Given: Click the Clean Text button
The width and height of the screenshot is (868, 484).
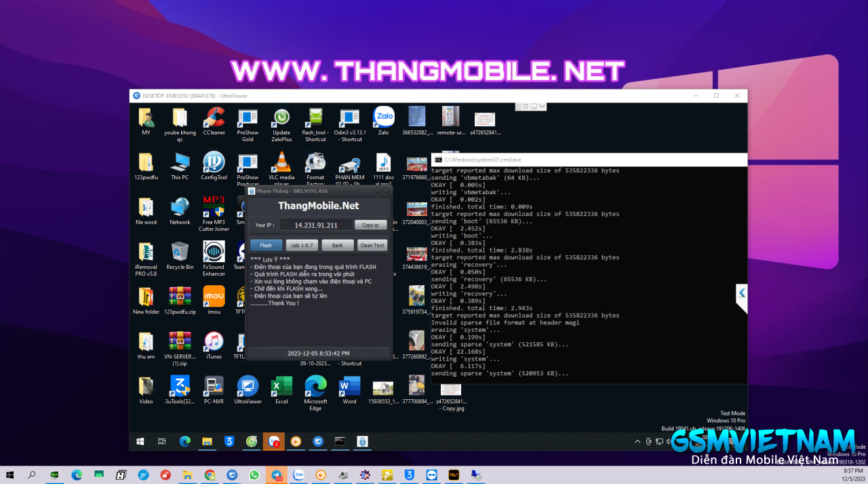Looking at the screenshot, I should [372, 245].
